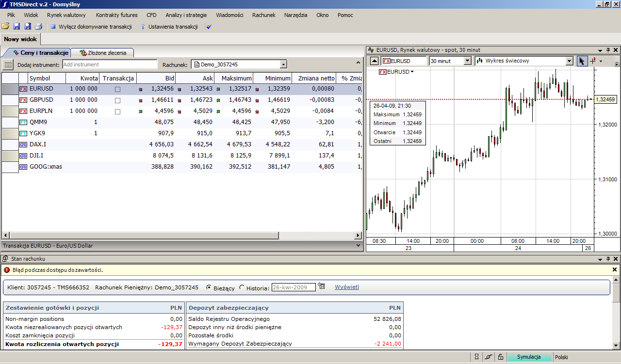Expand the EURUSD legend dropdown on chart
The width and height of the screenshot is (621, 364).
412,72
